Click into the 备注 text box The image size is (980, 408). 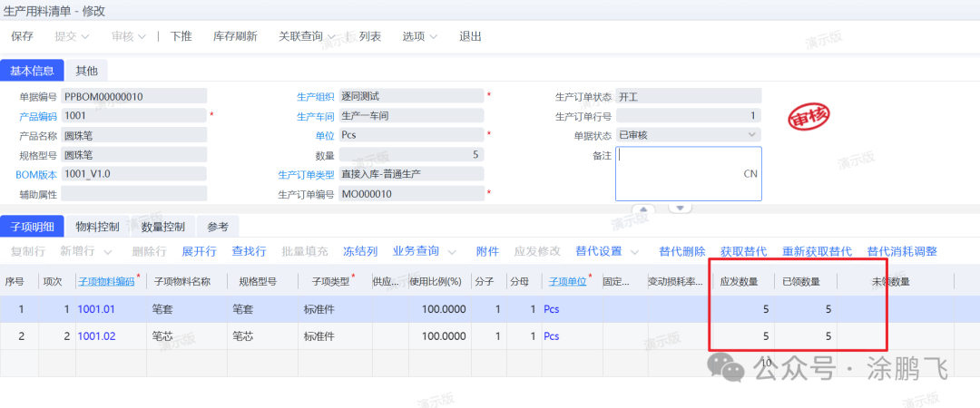tap(687, 173)
